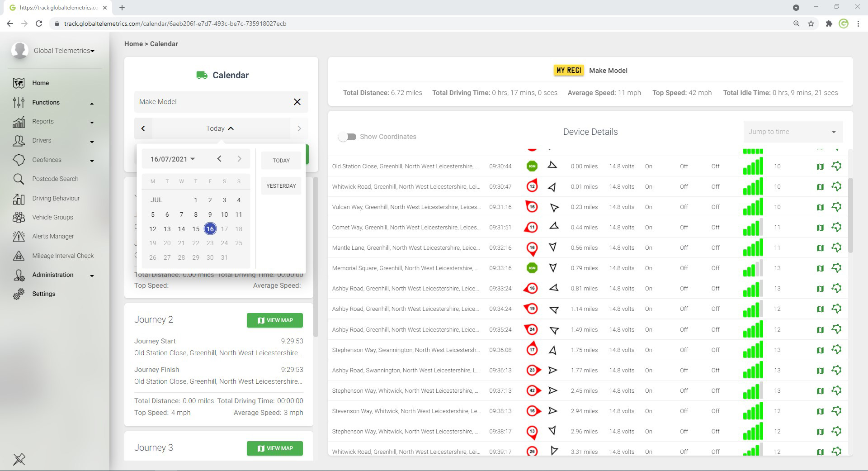This screenshot has height=471, width=868.
Task: Select July 14 in the calendar
Action: click(x=181, y=229)
